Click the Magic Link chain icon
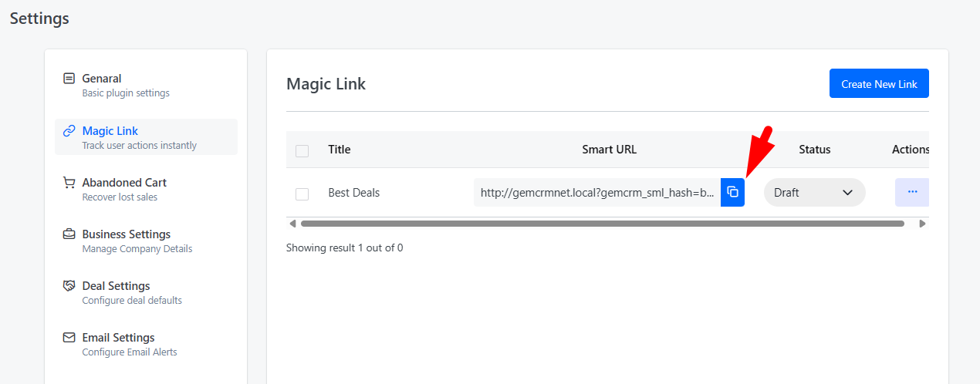 coord(69,131)
